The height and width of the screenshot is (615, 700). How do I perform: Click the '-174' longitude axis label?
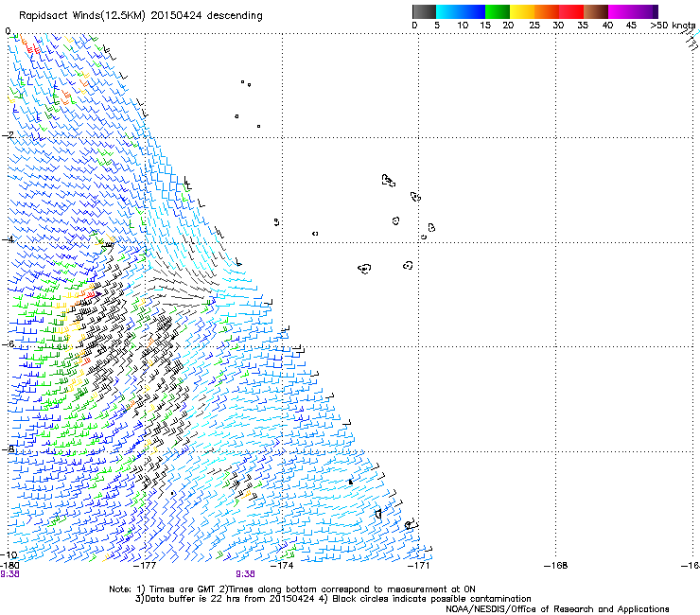point(282,566)
